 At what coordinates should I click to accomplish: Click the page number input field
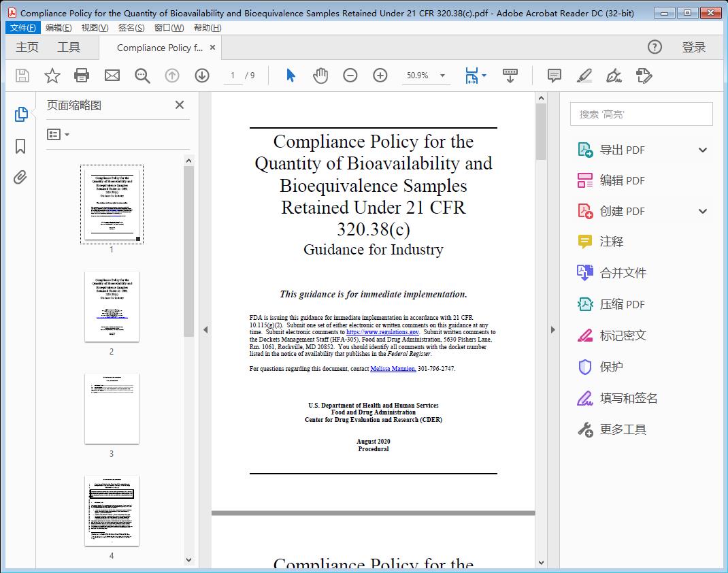(232, 76)
